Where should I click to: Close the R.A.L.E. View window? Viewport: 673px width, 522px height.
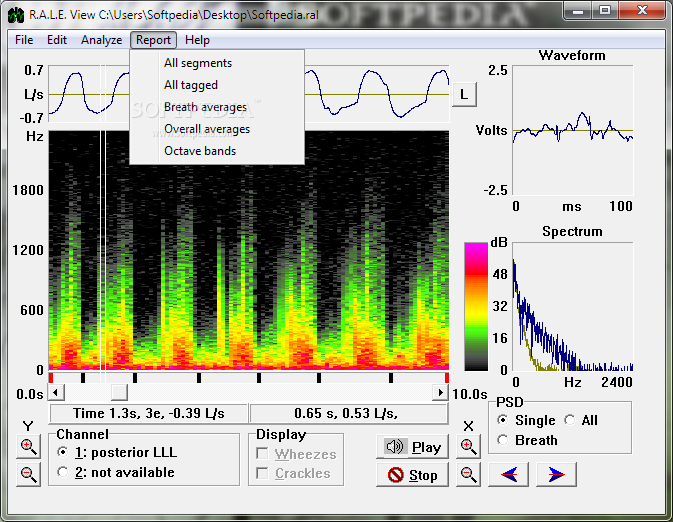(643, 10)
